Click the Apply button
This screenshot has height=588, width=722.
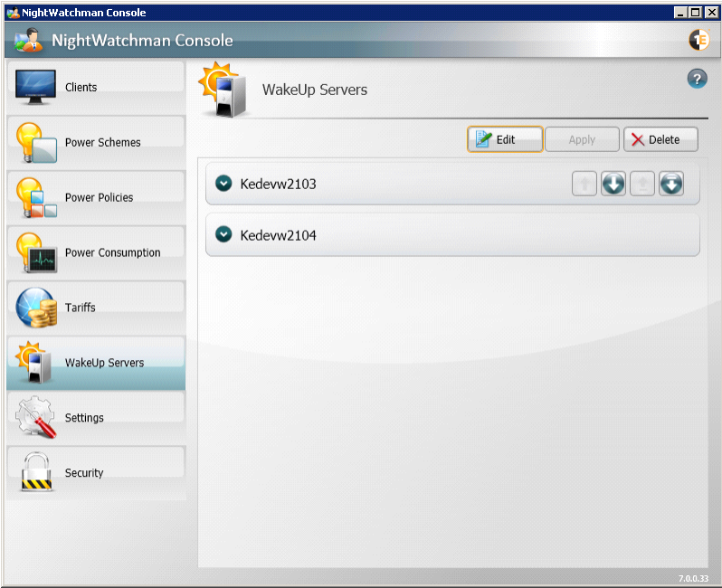pyautogui.click(x=582, y=139)
